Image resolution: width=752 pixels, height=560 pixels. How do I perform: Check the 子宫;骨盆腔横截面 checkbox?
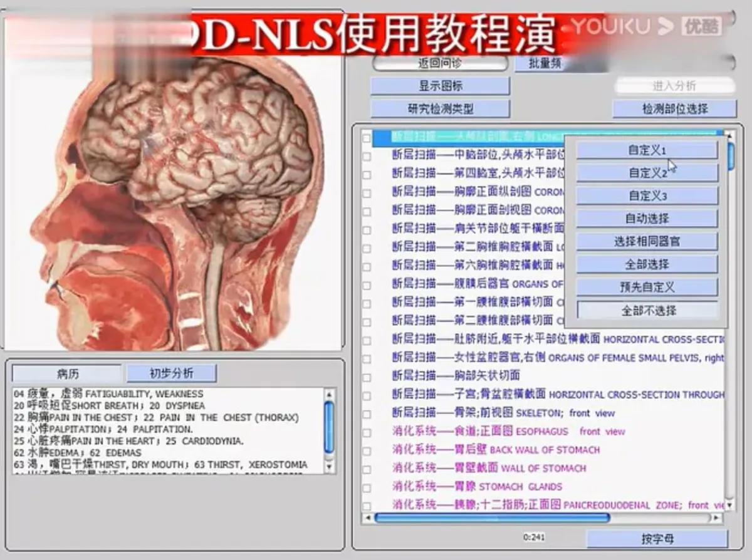pos(367,395)
